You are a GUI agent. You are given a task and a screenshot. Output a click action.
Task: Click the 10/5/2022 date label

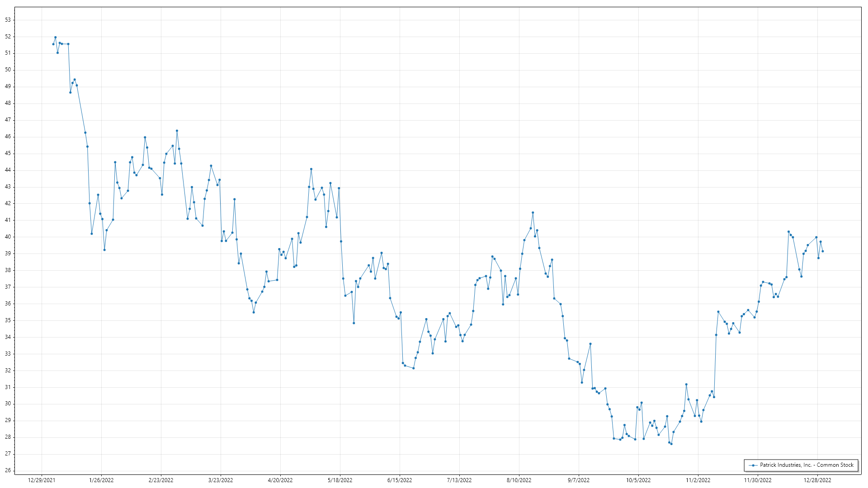click(x=638, y=480)
